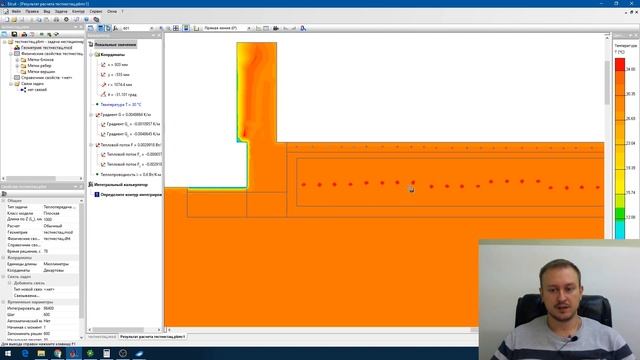Launch Edge from the taskbar
This screenshot has width=640, height=360.
click(25, 353)
